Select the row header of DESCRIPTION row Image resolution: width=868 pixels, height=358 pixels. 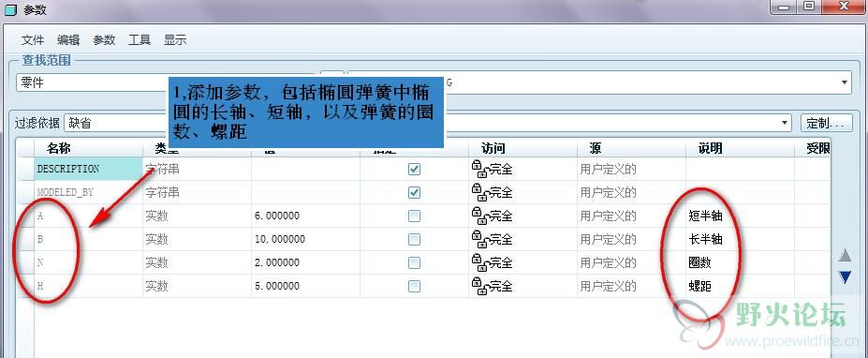tap(25, 169)
